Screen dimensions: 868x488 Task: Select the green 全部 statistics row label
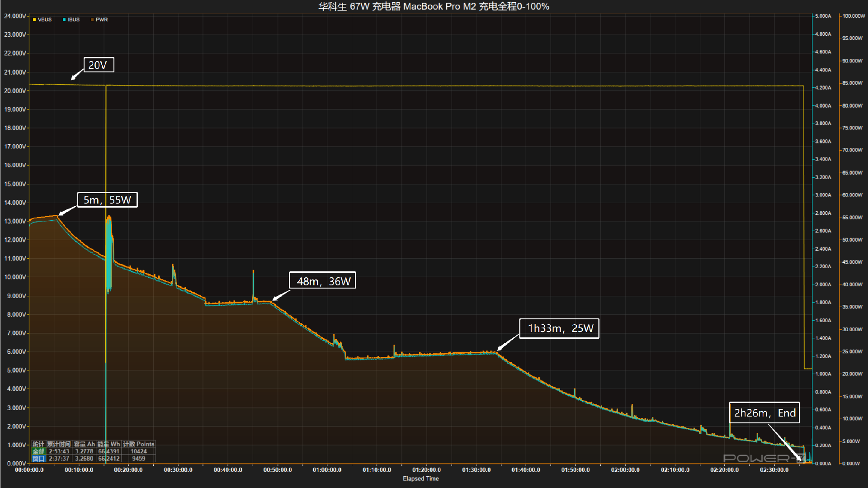coord(38,451)
